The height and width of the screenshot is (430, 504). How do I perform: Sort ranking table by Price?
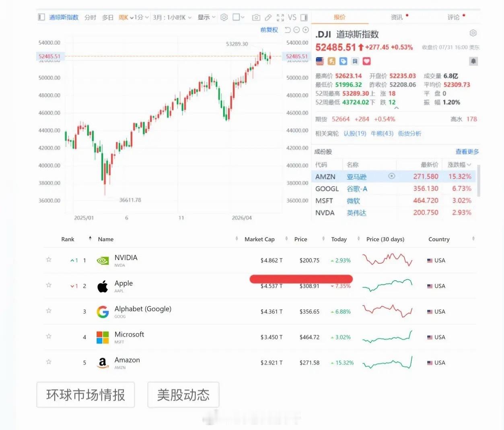pos(309,239)
